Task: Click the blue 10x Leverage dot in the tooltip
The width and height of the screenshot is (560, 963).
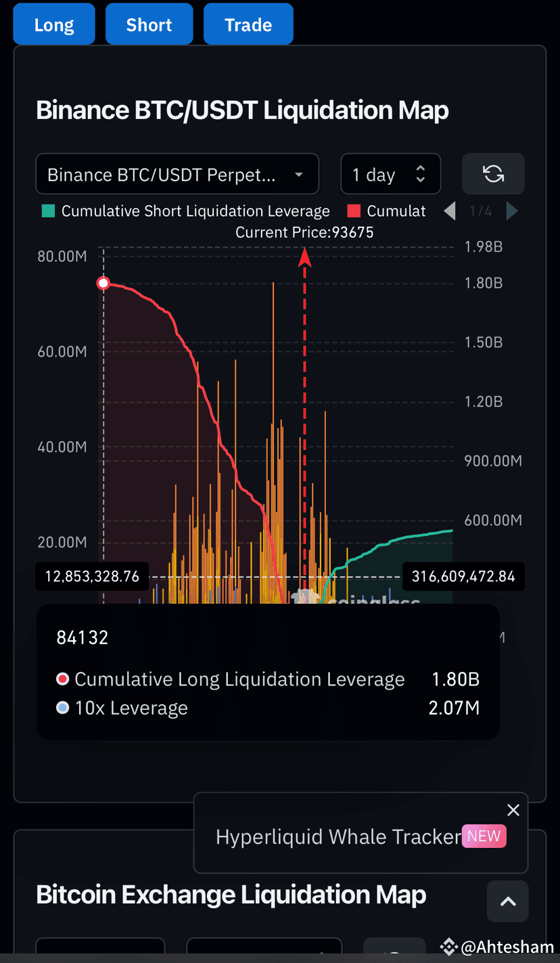Action: coord(62,708)
